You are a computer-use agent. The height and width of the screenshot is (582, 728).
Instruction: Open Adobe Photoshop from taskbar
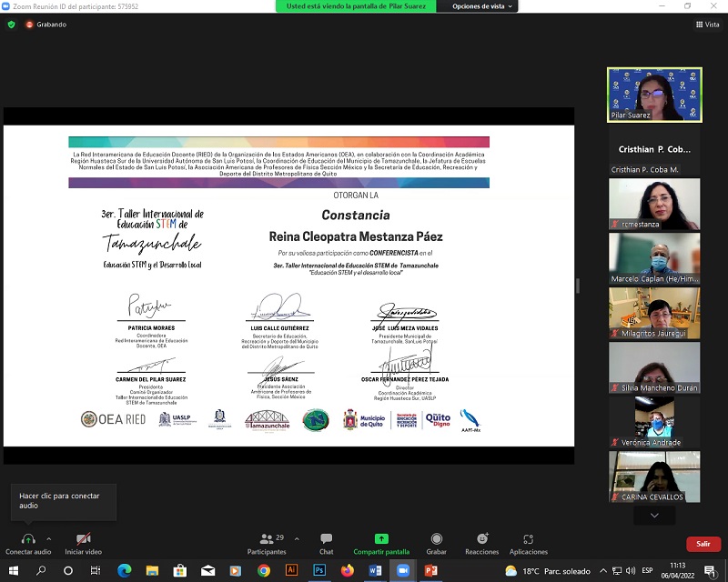(x=319, y=570)
